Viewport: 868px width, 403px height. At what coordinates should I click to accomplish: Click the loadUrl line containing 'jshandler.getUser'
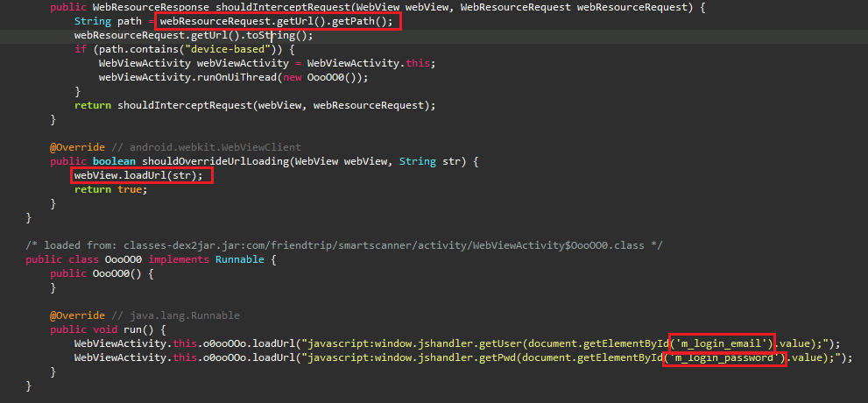pos(457,343)
